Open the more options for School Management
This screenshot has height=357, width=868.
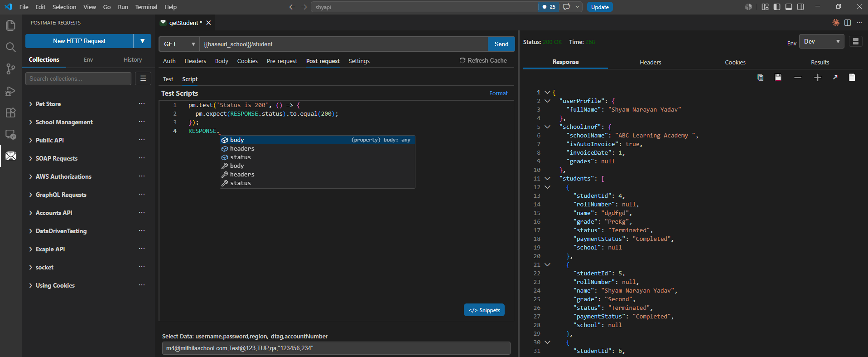click(x=142, y=122)
